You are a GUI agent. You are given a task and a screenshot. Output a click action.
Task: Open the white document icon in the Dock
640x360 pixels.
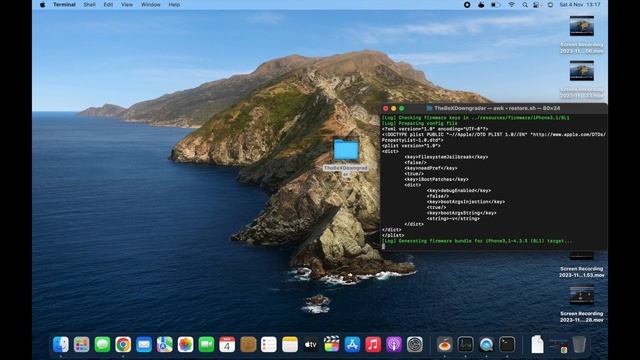tap(537, 344)
